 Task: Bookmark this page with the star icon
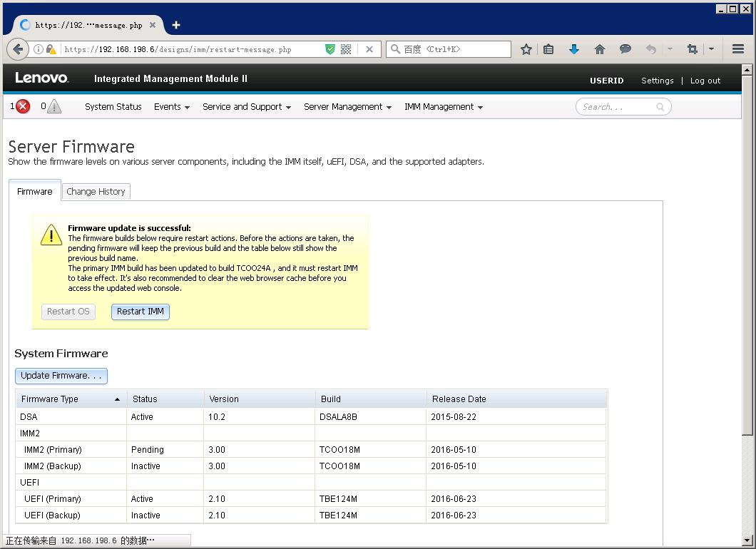point(526,49)
